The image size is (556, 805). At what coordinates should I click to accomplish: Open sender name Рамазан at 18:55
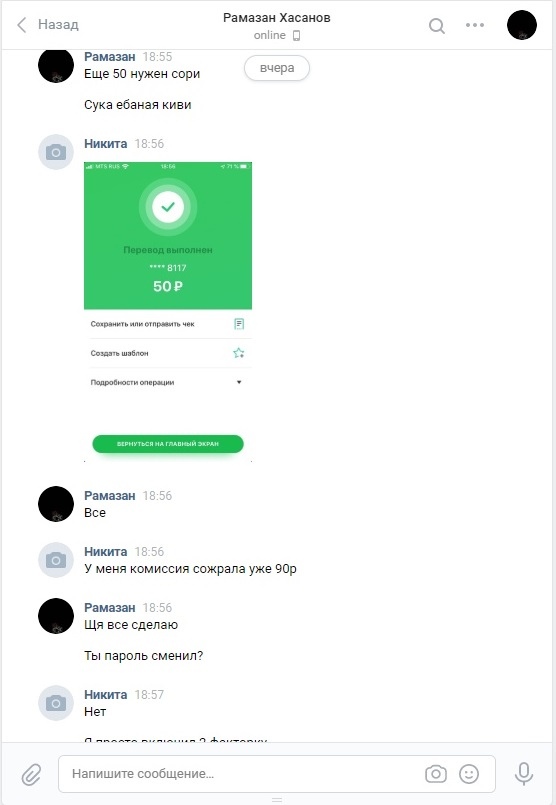(110, 56)
